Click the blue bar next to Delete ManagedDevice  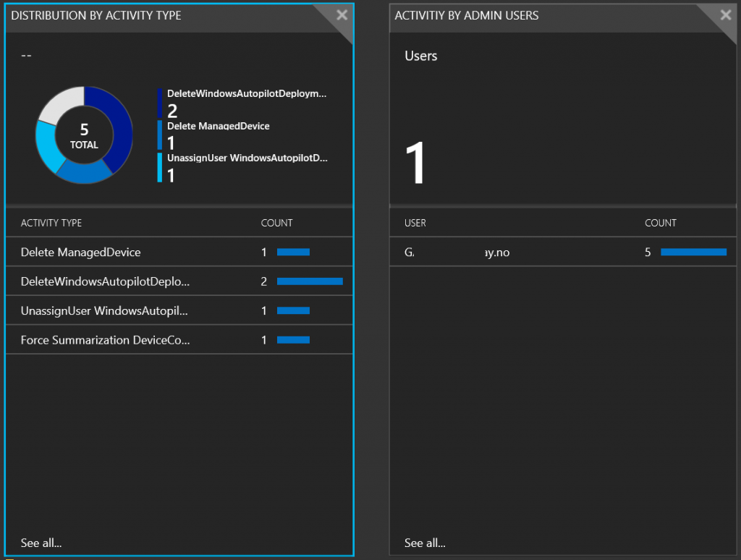click(x=294, y=252)
